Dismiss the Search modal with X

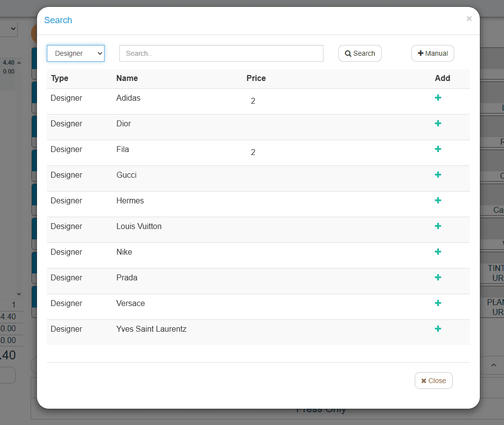[x=469, y=19]
